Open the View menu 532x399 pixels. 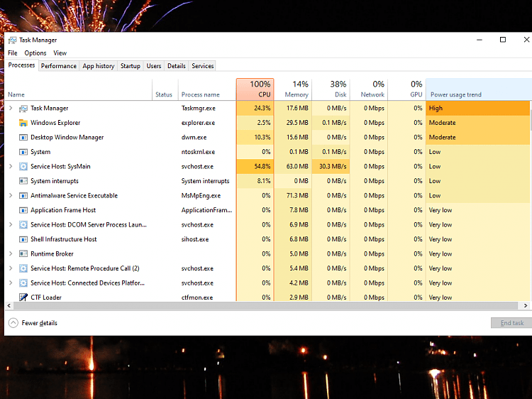pyautogui.click(x=60, y=53)
